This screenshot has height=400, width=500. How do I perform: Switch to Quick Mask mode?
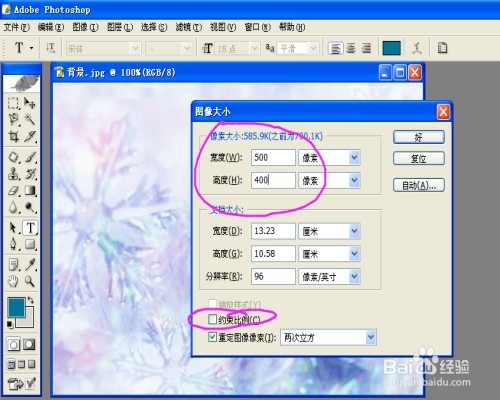point(29,344)
